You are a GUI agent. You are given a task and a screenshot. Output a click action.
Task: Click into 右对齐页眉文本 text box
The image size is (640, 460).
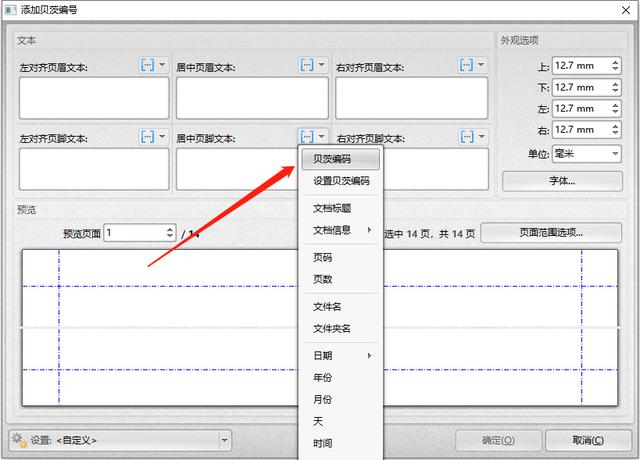[411, 98]
